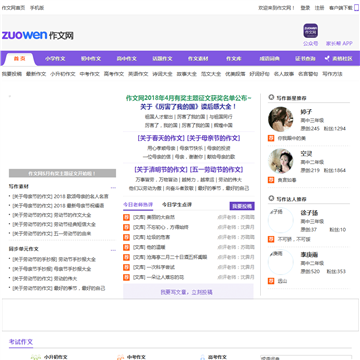Click the 名人故事 sub-navigation link
The height and width of the screenshot is (360, 360).
click(284, 74)
